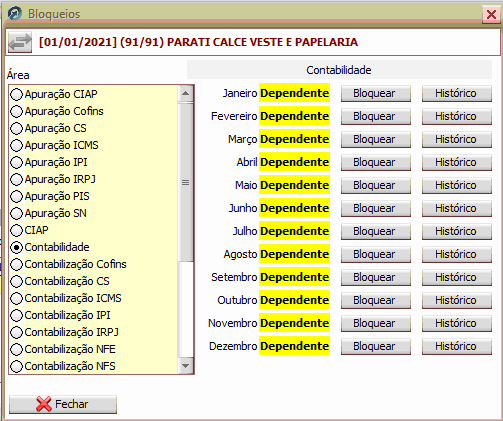Click the area list scrollbar thumb

[x=185, y=182]
